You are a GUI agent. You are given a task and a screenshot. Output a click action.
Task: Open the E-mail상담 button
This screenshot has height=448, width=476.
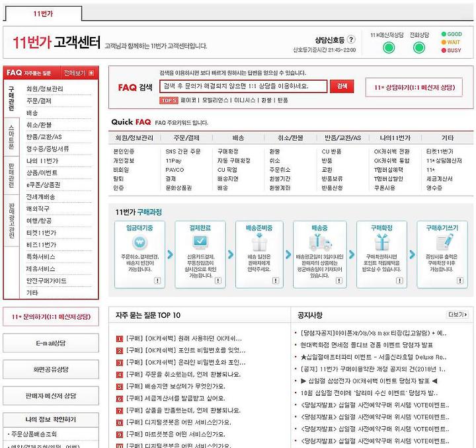click(x=51, y=343)
